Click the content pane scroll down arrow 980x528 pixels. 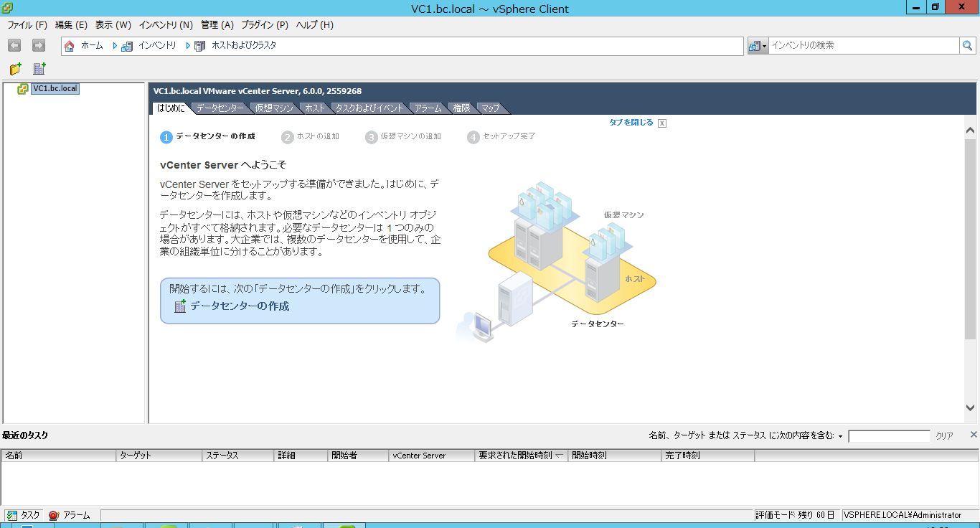tap(970, 407)
